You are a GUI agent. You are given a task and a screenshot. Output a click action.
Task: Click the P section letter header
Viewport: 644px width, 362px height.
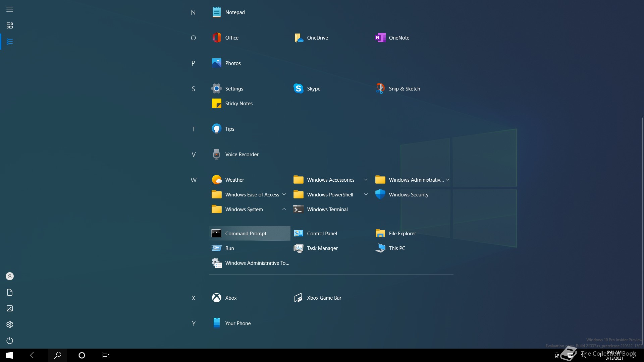[x=193, y=63]
